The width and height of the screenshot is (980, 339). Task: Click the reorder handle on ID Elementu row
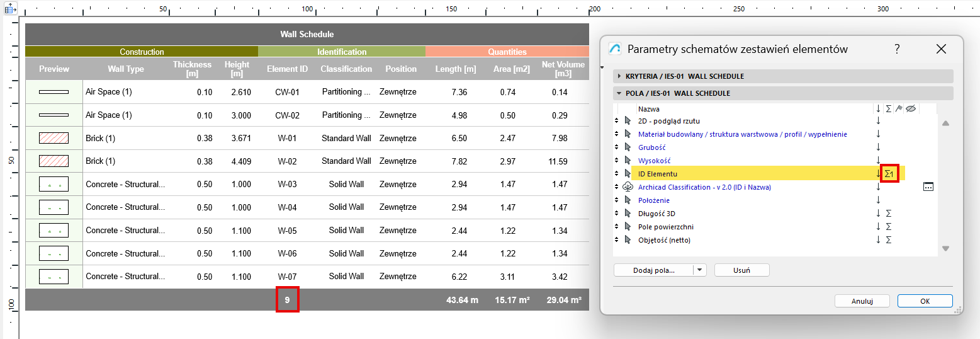click(616, 174)
